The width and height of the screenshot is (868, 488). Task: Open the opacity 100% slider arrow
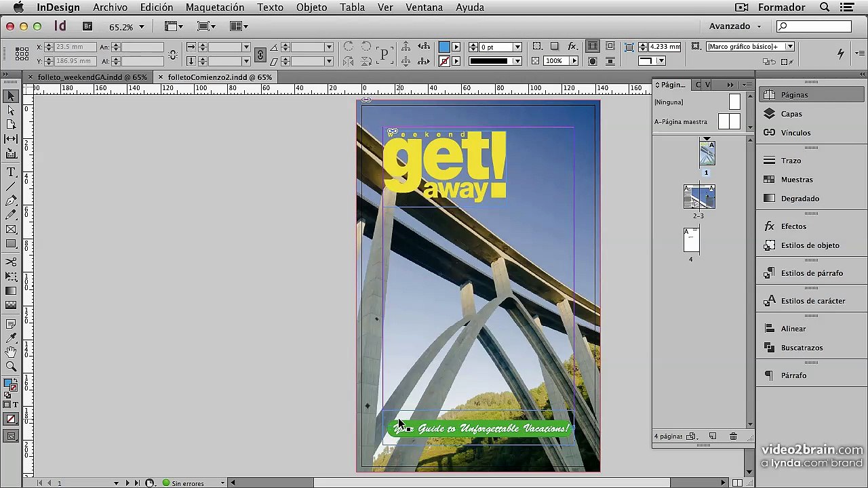tap(574, 61)
